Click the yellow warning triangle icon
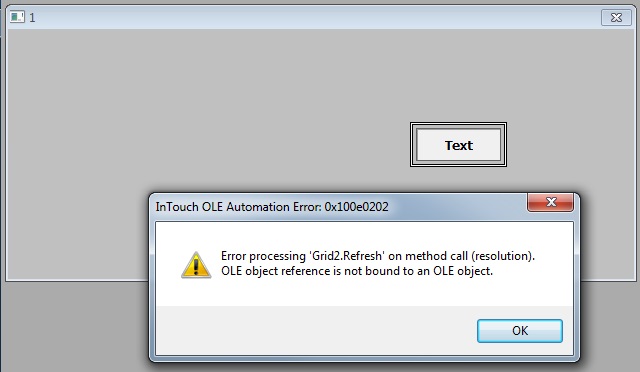The image size is (640, 372). click(x=196, y=265)
